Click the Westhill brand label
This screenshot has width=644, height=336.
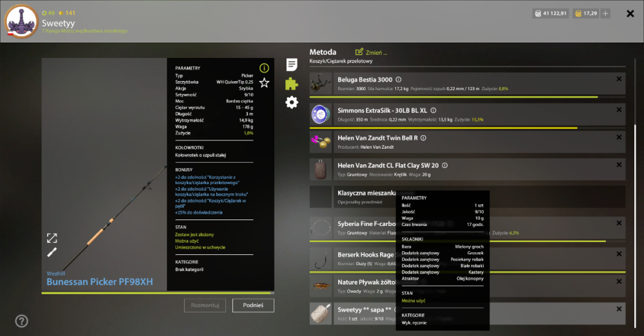tap(56, 274)
